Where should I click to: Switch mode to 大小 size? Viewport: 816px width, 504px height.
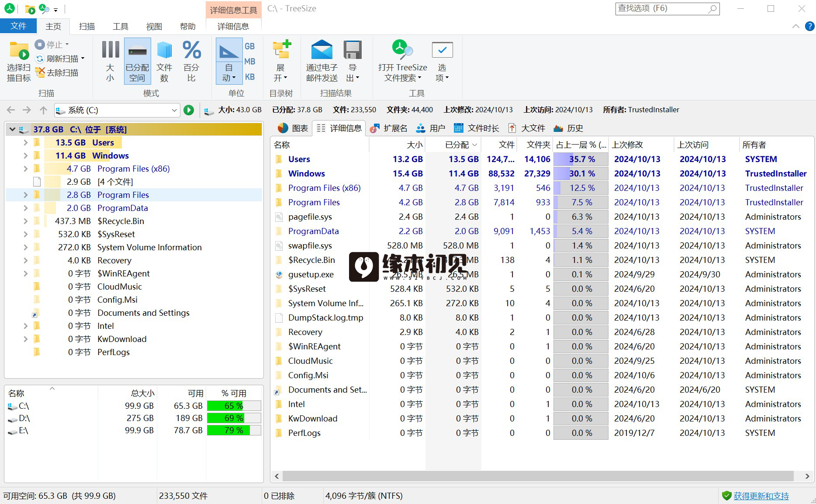(x=110, y=61)
